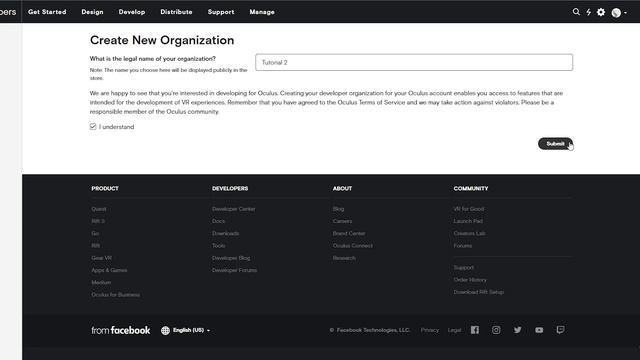This screenshot has width=640, height=360.
Task: Open the settings gear icon
Action: tap(601, 12)
